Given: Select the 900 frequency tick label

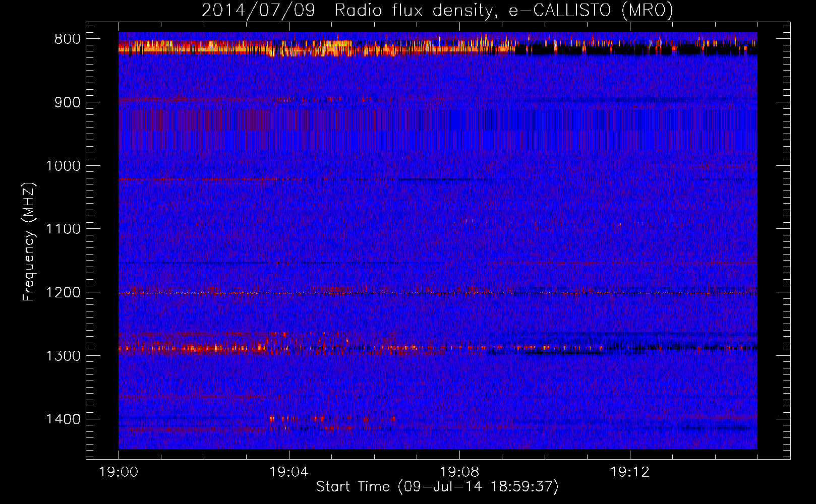Looking at the screenshot, I should point(68,103).
